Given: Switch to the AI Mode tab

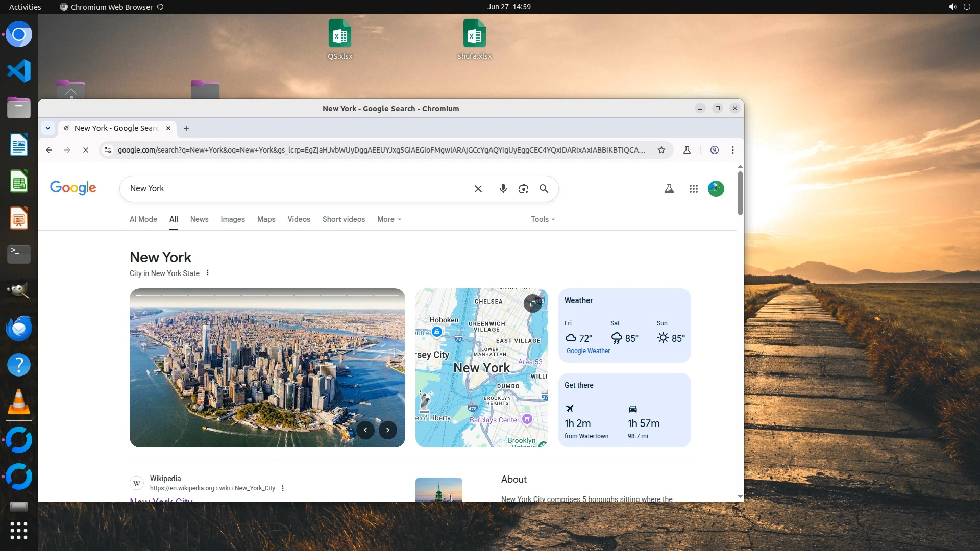Looking at the screenshot, I should (143, 219).
